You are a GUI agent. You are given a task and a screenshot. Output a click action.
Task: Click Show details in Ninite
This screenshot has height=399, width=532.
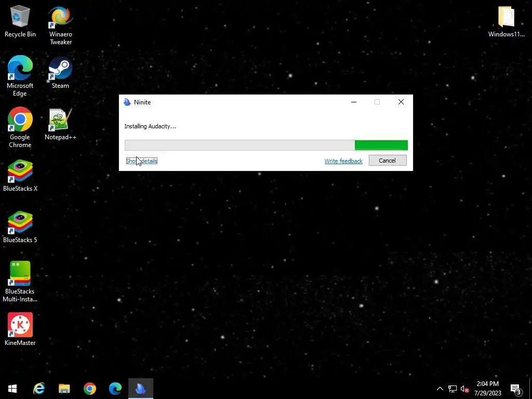[x=141, y=161]
